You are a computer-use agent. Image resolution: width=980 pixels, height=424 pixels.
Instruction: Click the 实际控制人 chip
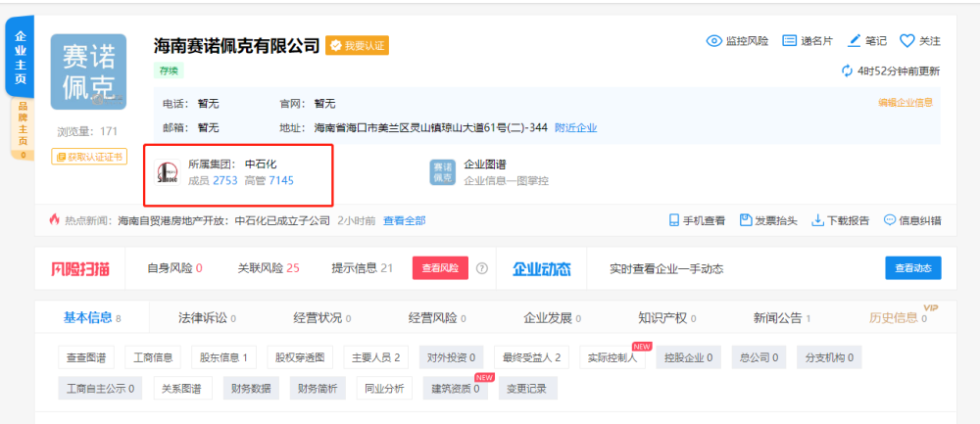coord(612,357)
